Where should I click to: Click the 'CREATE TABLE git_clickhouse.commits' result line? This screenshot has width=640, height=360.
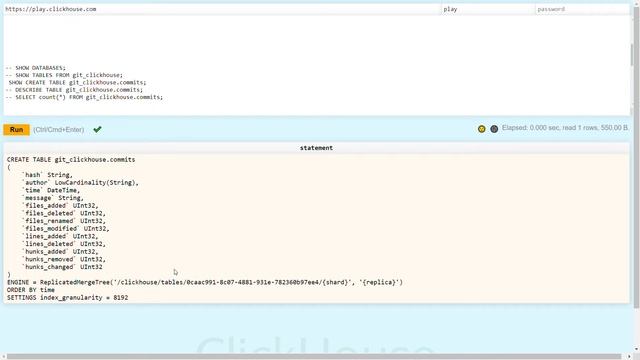coord(71,160)
